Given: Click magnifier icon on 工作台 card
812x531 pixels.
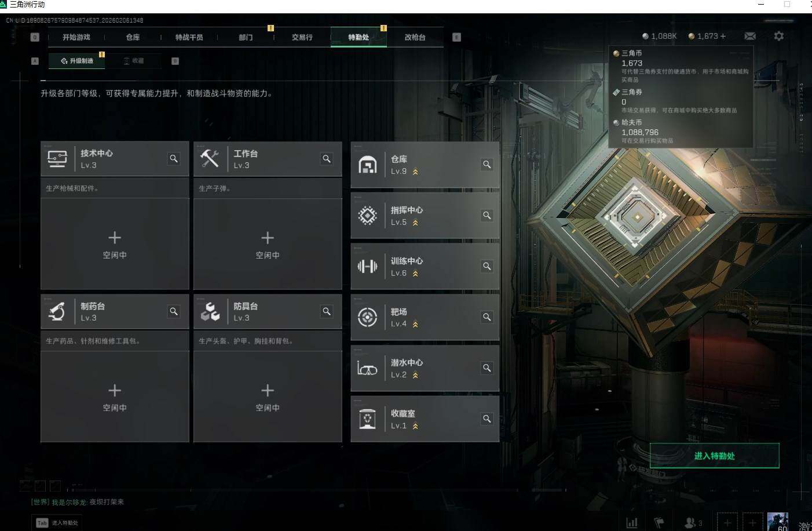Looking at the screenshot, I should click(x=327, y=159).
